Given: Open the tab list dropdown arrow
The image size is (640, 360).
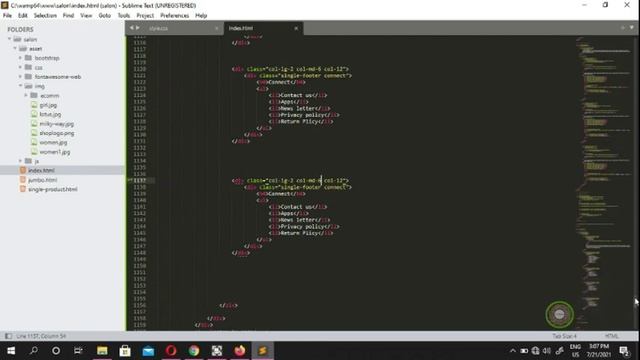Looking at the screenshot, I should click(x=631, y=28).
